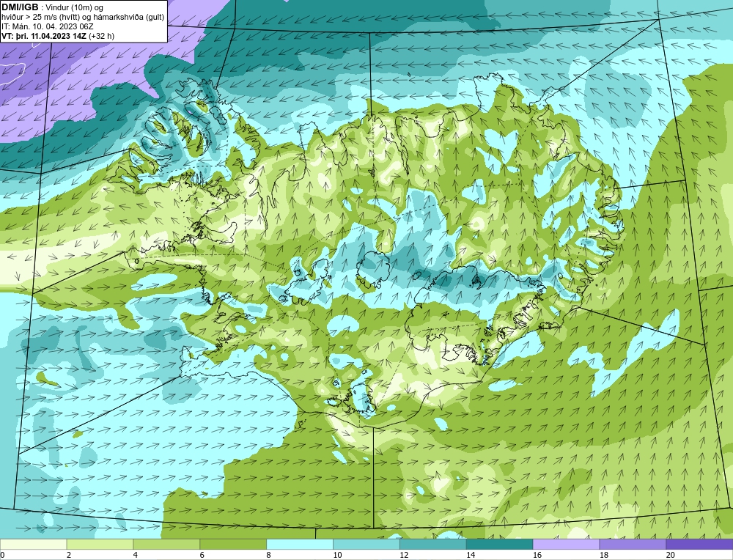Screen dimensions: 733x560
Task: Click the legend scale label 12
Action: pyautogui.click(x=404, y=555)
